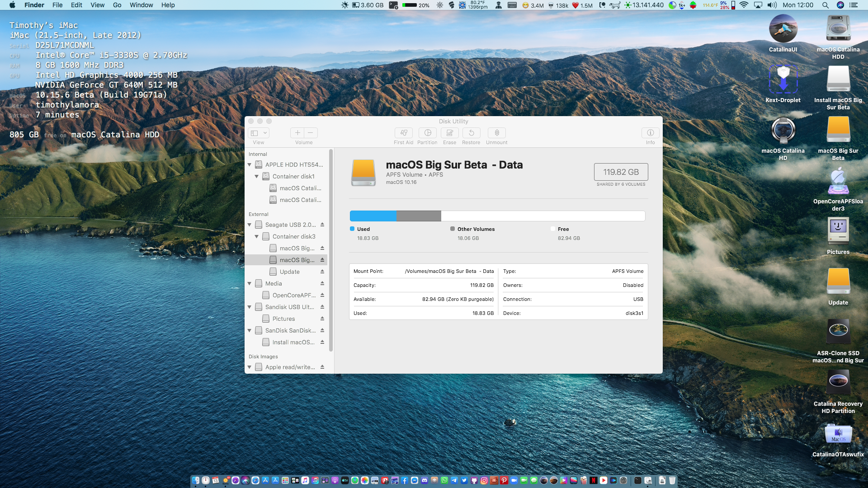Eject the Seagate USB 2.0 drive
Image resolution: width=868 pixels, height=488 pixels.
(x=322, y=225)
